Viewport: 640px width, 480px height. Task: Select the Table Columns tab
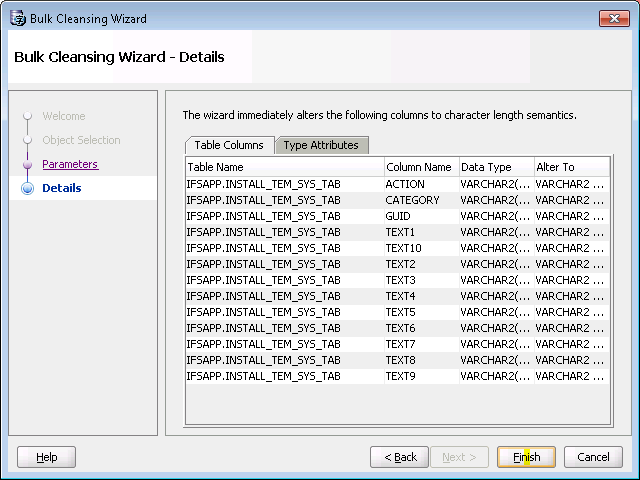tap(229, 145)
